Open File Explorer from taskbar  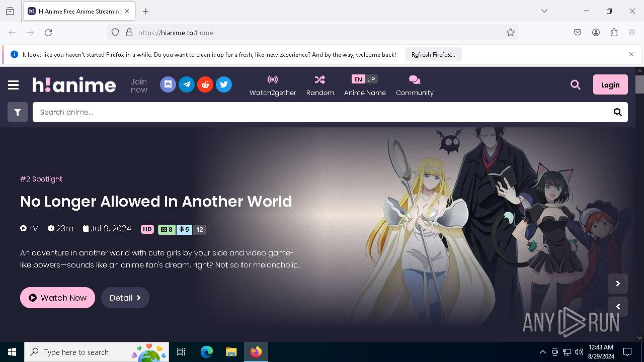(231, 352)
